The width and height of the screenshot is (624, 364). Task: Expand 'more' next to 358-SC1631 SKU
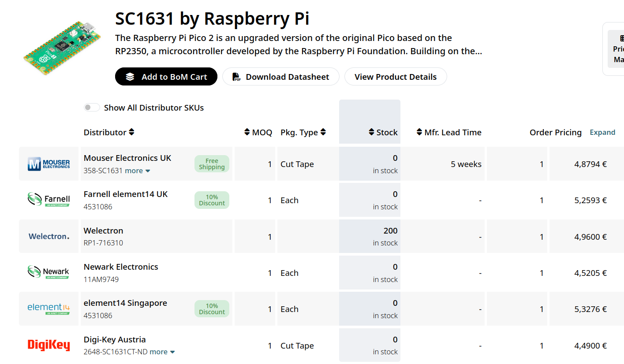point(138,171)
